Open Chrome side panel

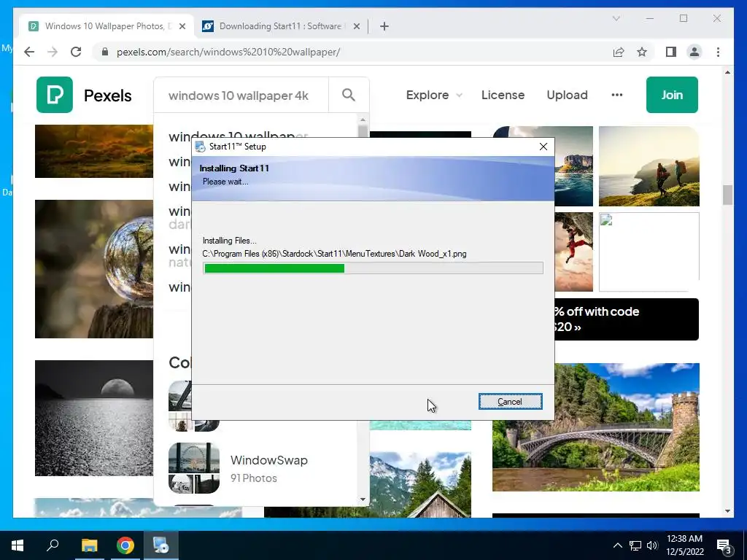pos(671,52)
